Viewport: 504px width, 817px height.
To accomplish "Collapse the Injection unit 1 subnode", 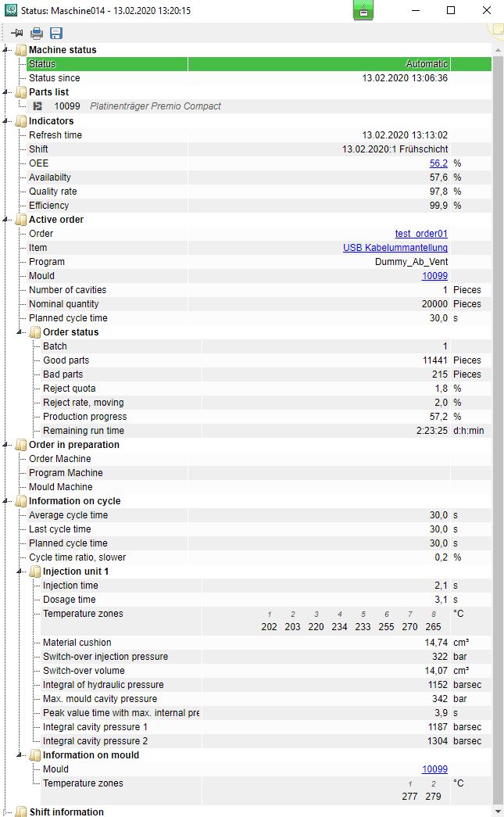I will [20, 572].
